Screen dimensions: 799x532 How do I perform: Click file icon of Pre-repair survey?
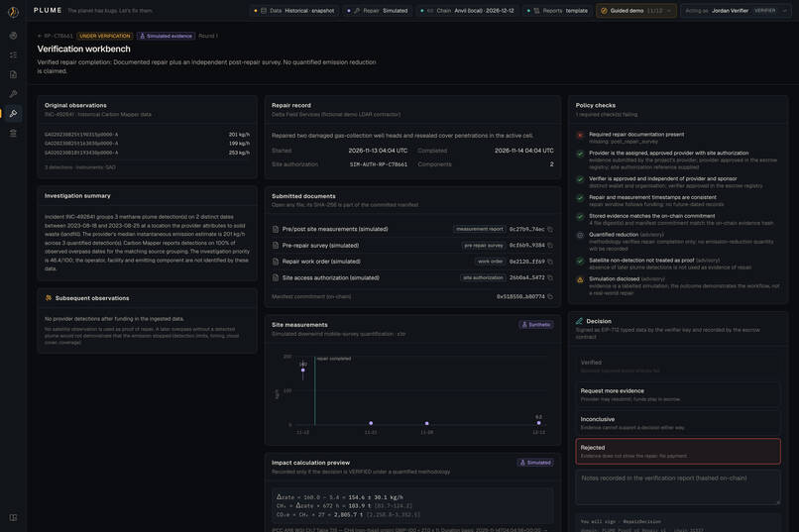point(276,246)
